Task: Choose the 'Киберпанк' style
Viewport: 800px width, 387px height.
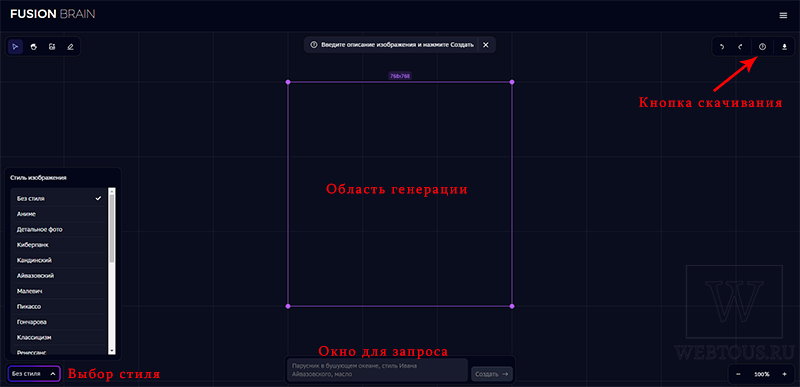Action: 59,245
